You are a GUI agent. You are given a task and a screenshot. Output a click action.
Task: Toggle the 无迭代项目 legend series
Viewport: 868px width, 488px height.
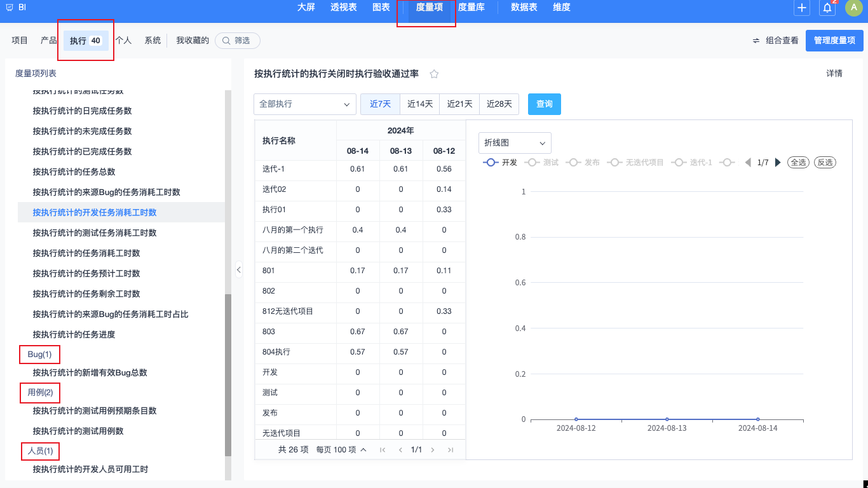635,163
